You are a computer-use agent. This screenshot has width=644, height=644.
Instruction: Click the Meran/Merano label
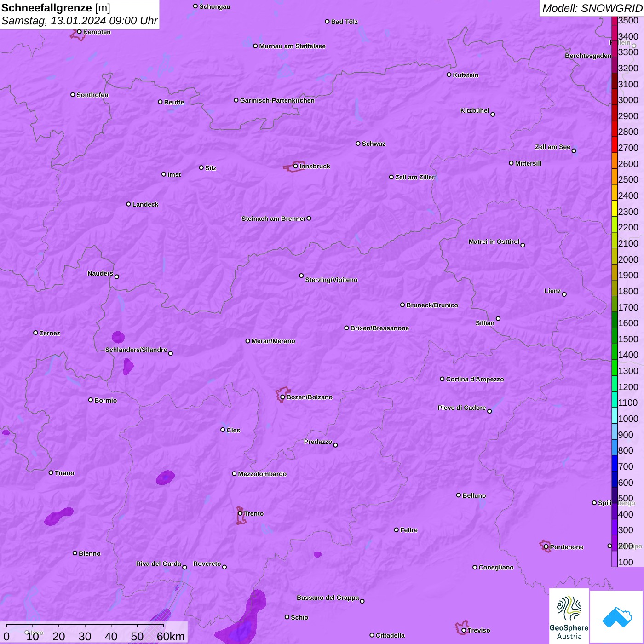273,341
